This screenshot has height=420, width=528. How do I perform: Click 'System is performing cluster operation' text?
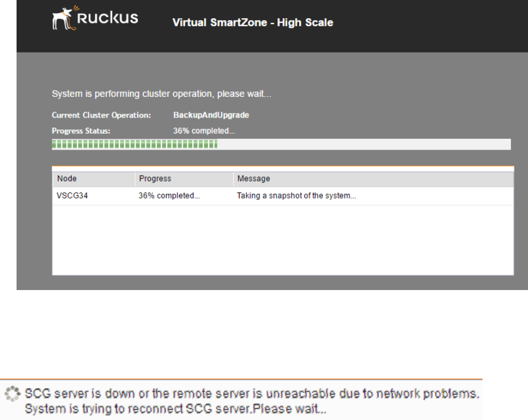161,94
